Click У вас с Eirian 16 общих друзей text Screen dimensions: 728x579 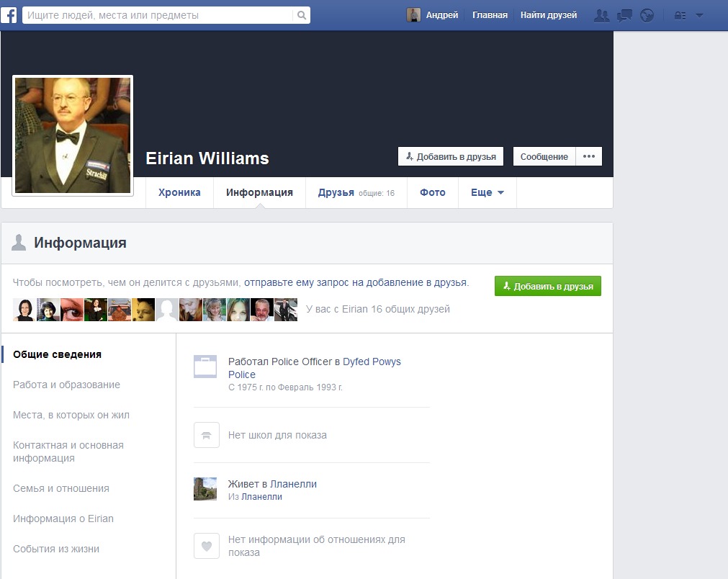pyautogui.click(x=378, y=309)
